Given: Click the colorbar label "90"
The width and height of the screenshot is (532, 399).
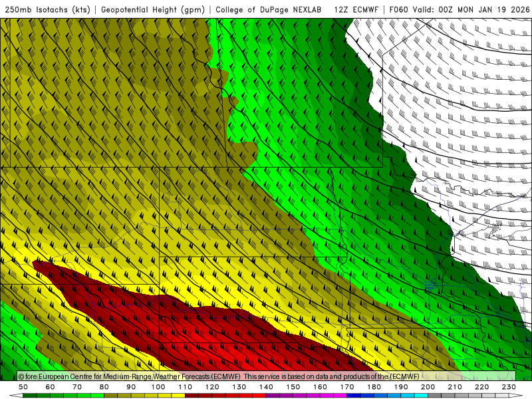Looking at the screenshot, I should coord(131,387).
